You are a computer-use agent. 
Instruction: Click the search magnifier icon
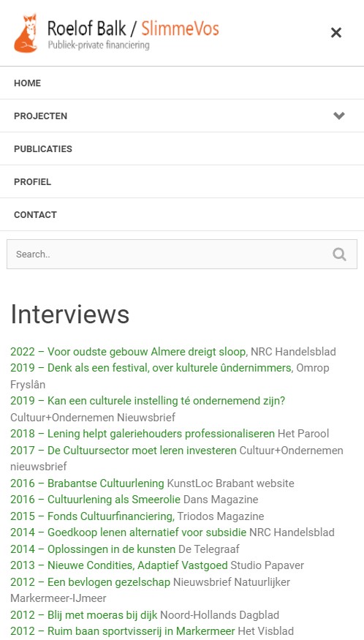(x=339, y=255)
